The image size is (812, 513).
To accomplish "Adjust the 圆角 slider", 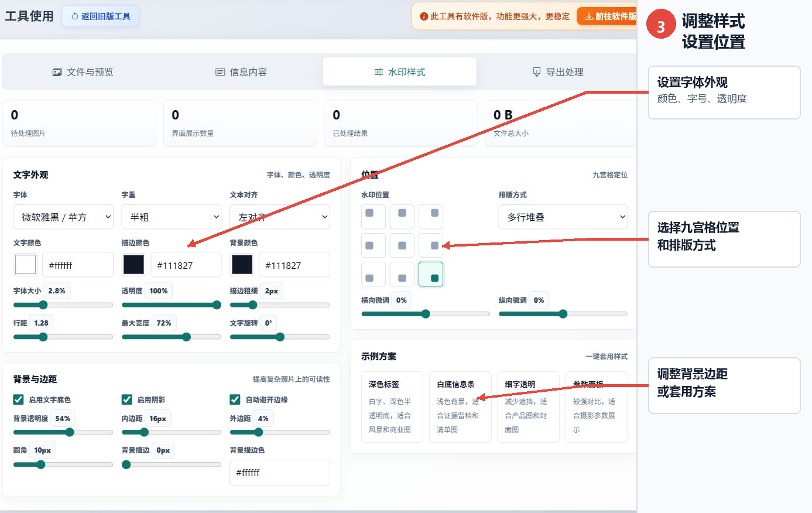I will pos(63,464).
